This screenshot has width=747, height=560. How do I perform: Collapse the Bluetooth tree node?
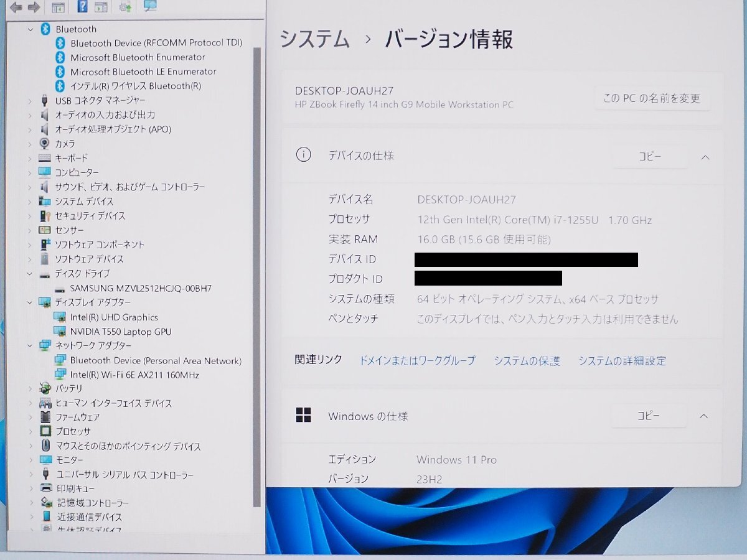[x=30, y=29]
